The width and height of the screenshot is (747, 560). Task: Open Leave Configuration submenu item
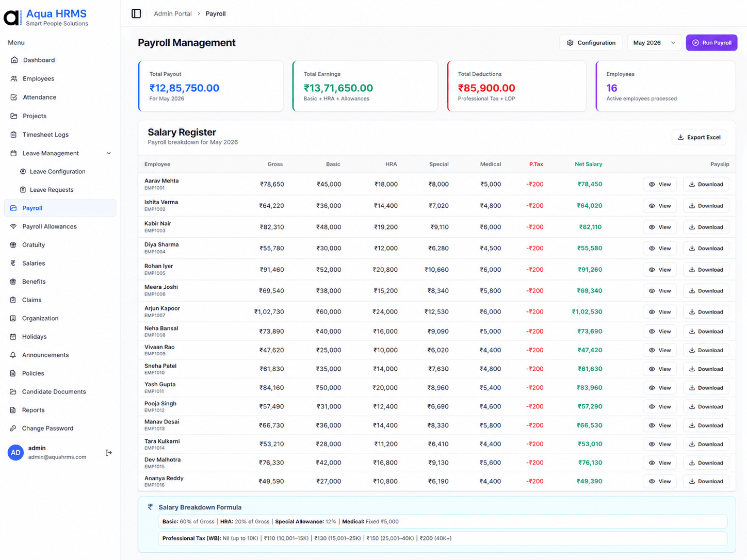(53, 172)
